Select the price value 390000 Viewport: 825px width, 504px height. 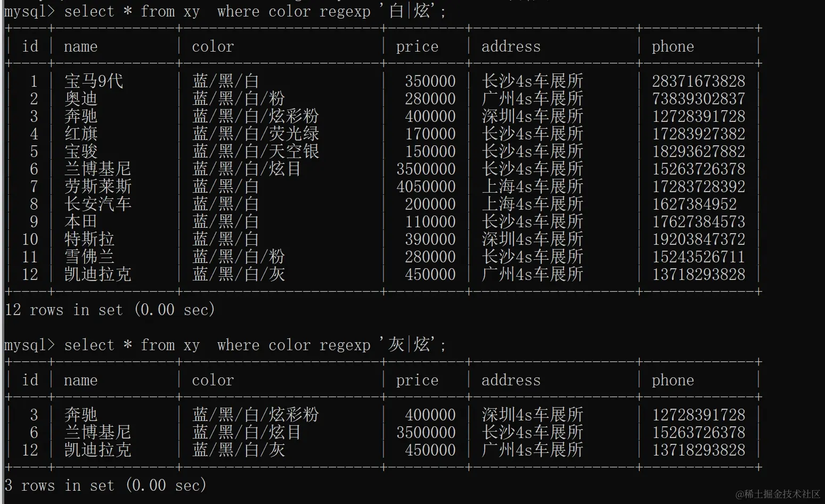click(x=430, y=239)
